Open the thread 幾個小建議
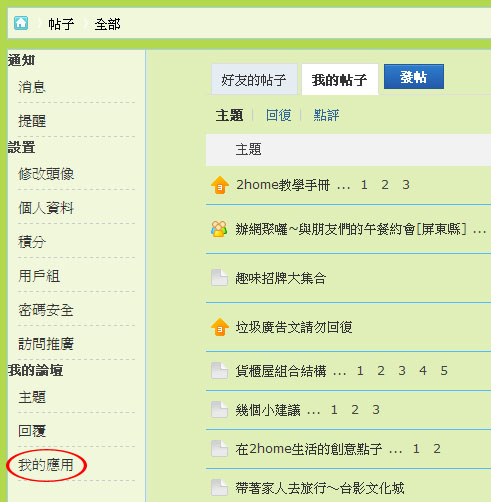 tap(268, 410)
